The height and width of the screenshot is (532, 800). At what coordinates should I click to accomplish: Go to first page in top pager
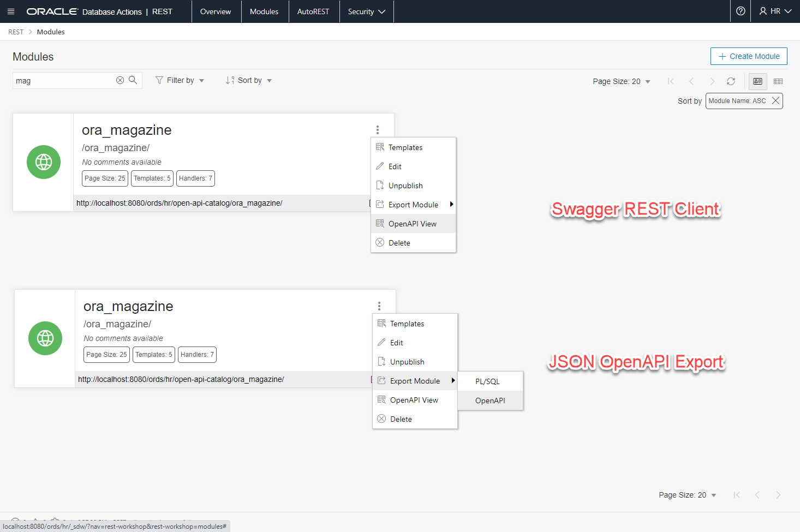(671, 81)
